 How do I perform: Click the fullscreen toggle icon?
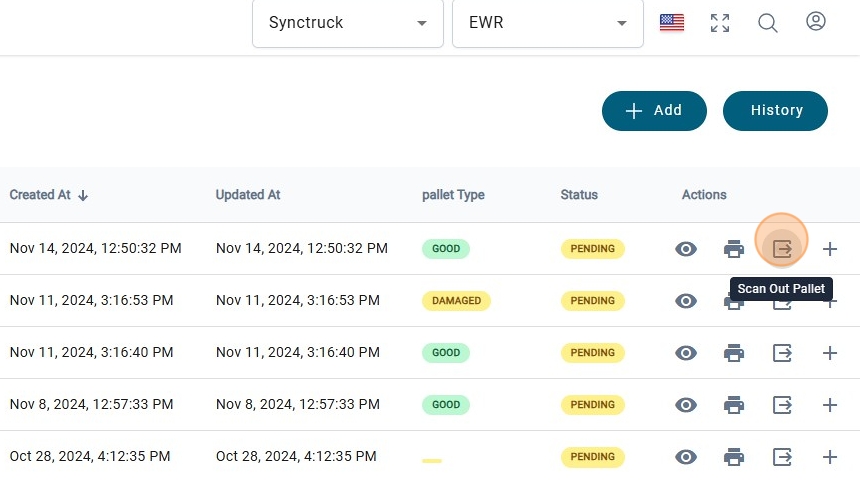pos(720,22)
